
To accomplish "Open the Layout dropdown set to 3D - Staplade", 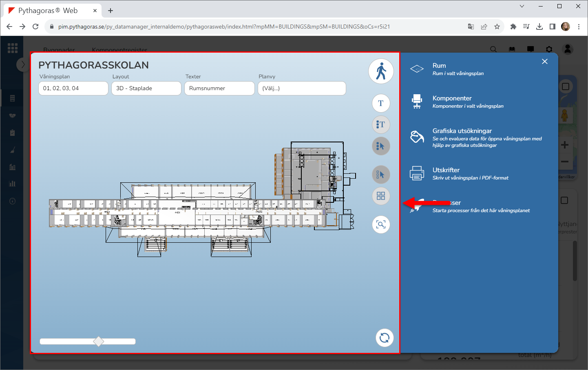I will click(146, 89).
